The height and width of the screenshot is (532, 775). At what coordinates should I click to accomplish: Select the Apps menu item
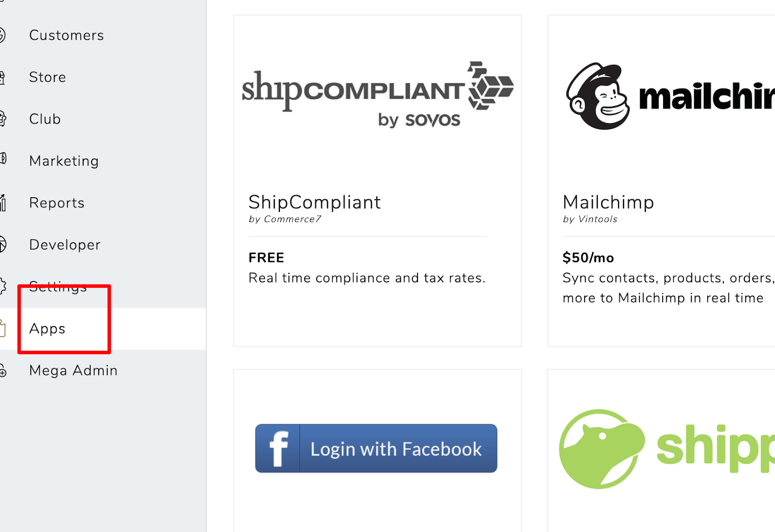(x=47, y=329)
